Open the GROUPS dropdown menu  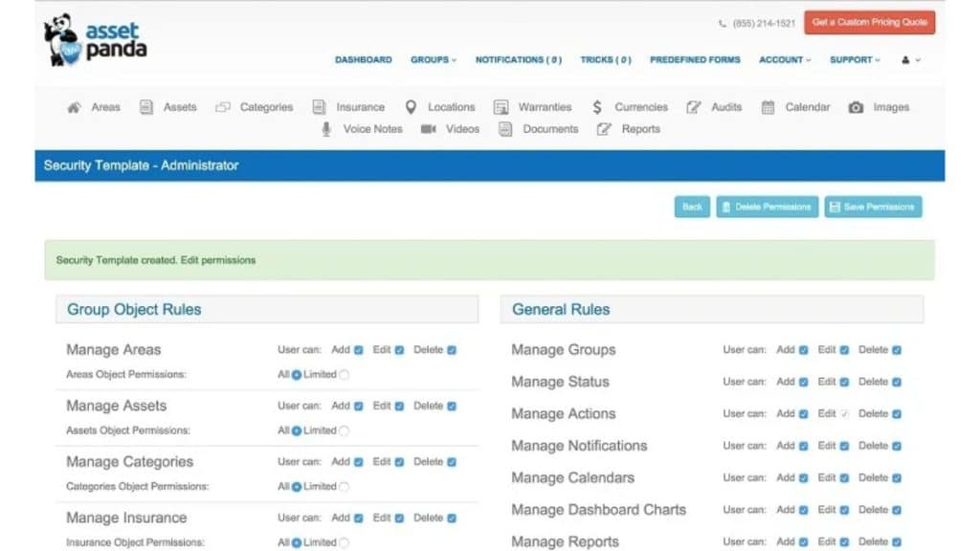pyautogui.click(x=433, y=59)
